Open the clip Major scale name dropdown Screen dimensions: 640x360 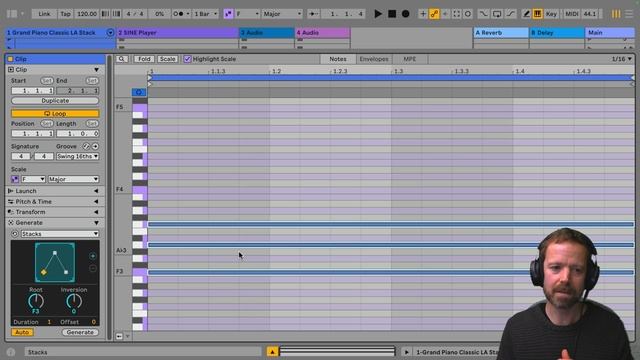click(73, 179)
